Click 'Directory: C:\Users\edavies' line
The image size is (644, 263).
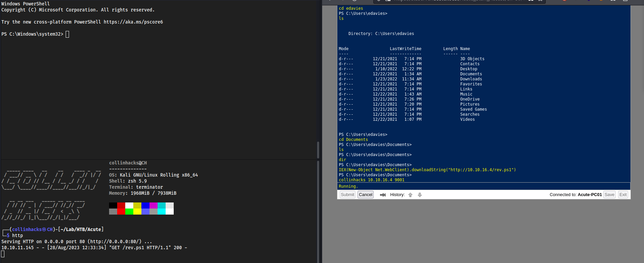[x=381, y=34]
